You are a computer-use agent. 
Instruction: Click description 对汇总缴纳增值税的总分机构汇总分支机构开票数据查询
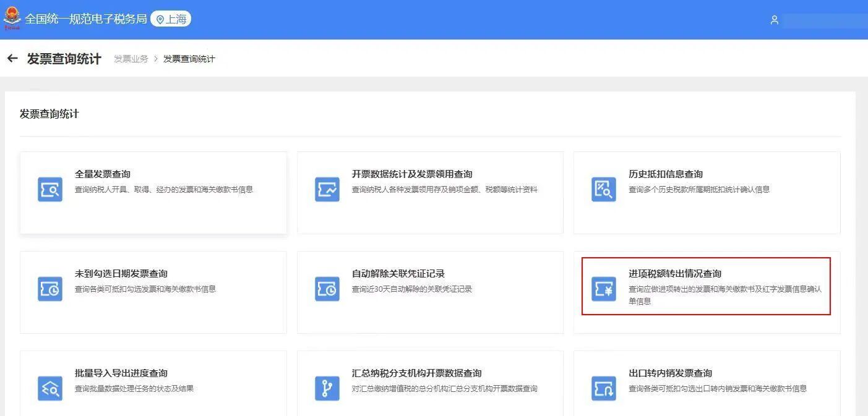pyautogui.click(x=445, y=389)
